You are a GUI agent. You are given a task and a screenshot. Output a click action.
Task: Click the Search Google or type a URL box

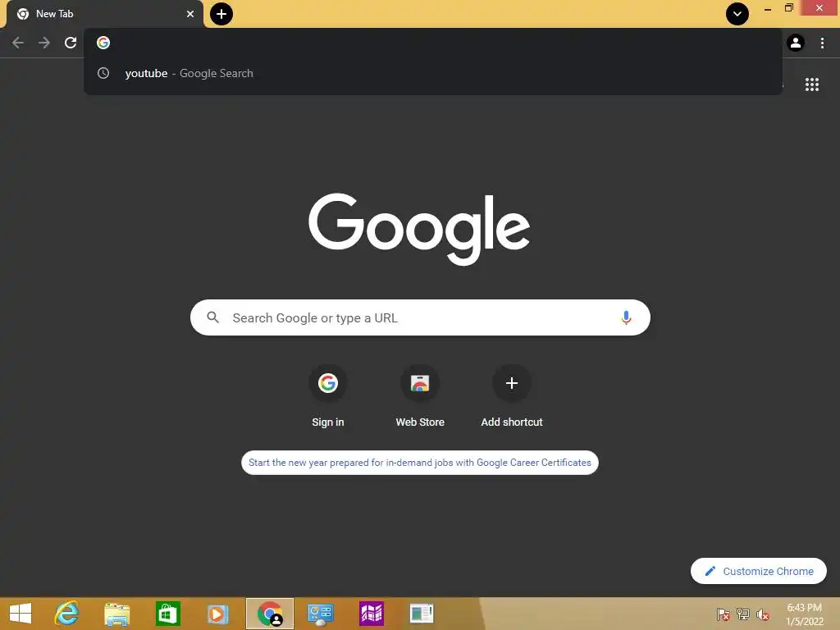(420, 317)
